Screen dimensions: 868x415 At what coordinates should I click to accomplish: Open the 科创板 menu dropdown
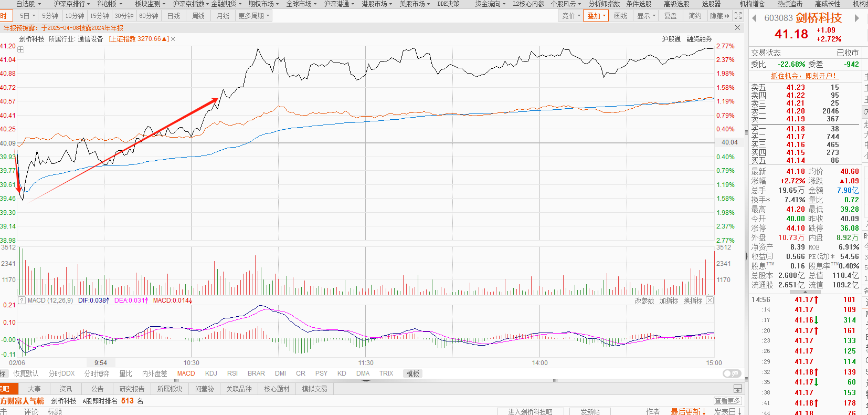pos(110,4)
